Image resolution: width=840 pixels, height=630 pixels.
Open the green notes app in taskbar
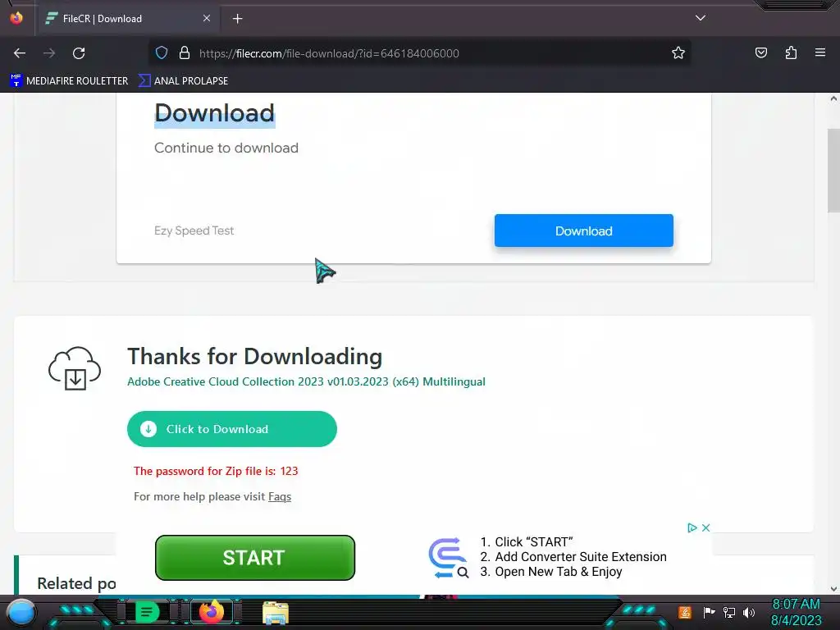click(146, 612)
